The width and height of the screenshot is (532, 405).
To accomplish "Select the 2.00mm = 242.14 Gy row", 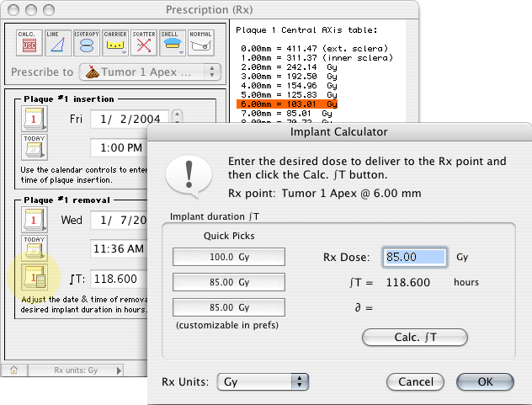I will [x=289, y=67].
